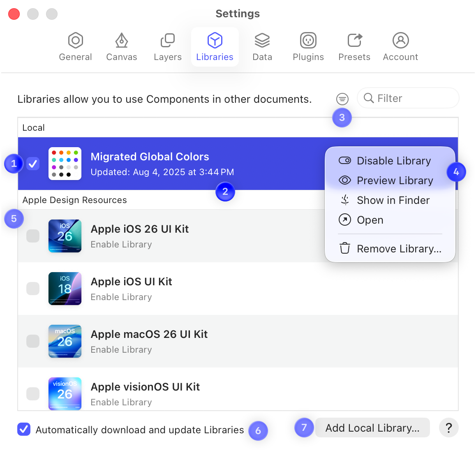Click the magnifying glass in Filter field
The width and height of the screenshot is (476, 453).
[369, 98]
